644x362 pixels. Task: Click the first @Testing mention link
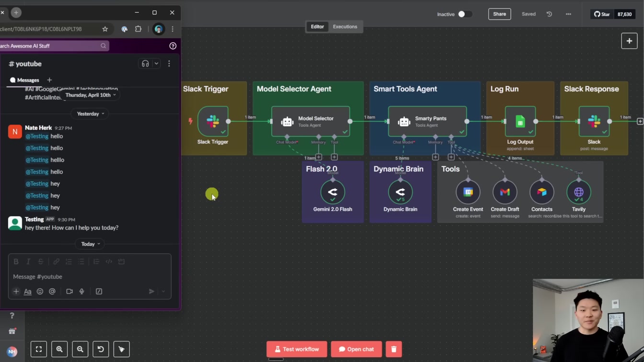[x=36, y=136]
